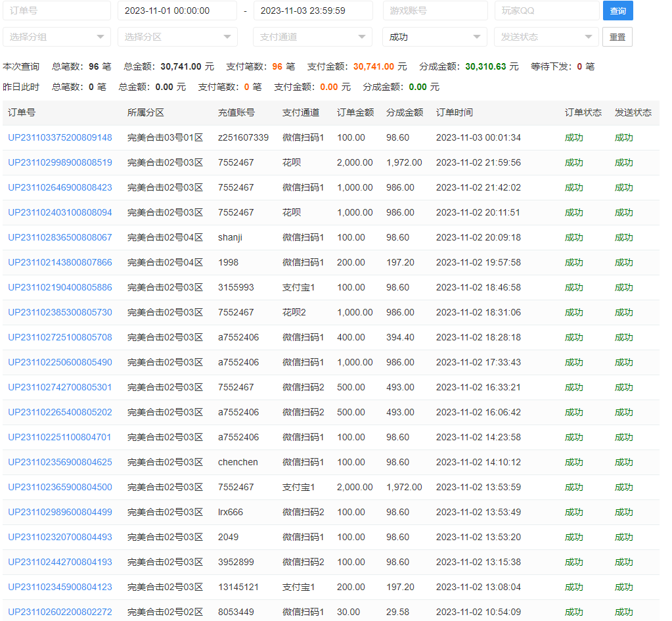Click the 游戏账号 game account input field
This screenshot has width=672, height=621.
pyautogui.click(x=435, y=11)
